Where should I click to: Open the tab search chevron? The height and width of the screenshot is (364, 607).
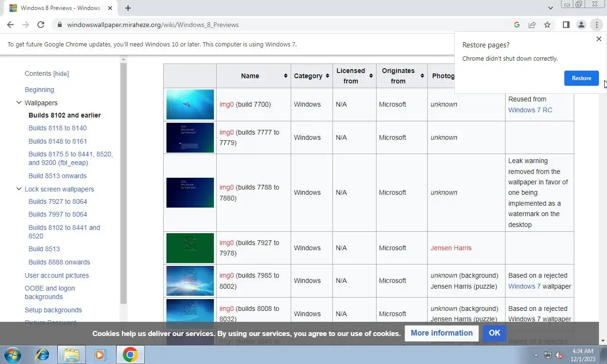click(550, 8)
